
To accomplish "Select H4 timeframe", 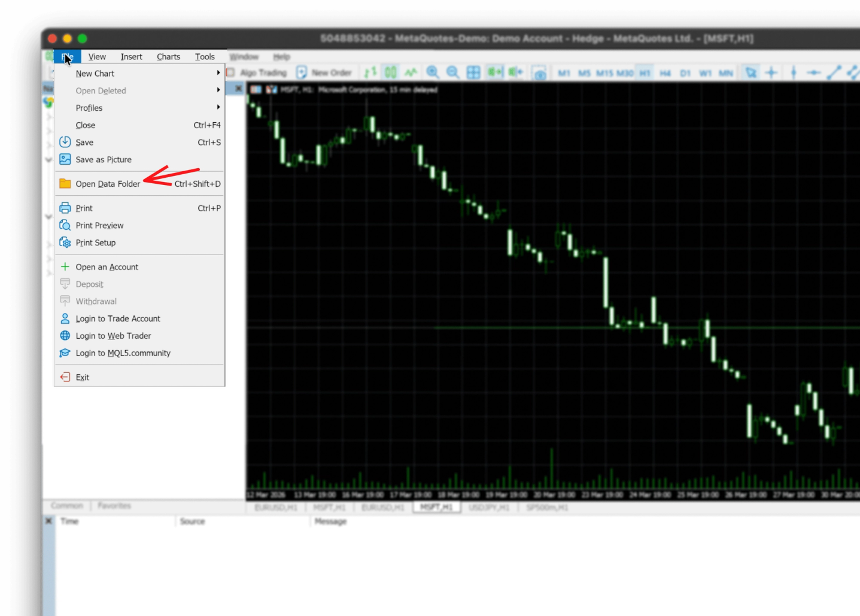I will pyautogui.click(x=665, y=73).
